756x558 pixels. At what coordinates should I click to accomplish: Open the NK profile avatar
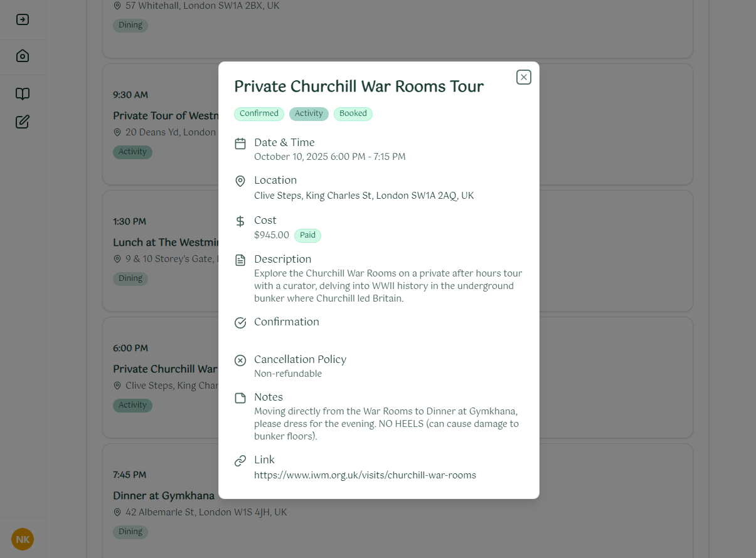coord(23,539)
